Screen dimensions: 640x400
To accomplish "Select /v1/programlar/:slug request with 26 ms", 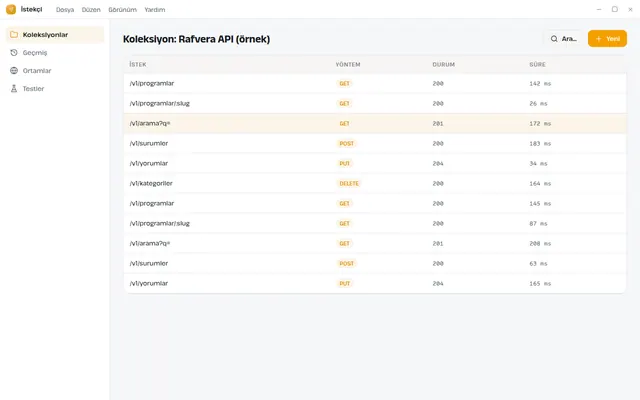I will pyautogui.click(x=375, y=103).
